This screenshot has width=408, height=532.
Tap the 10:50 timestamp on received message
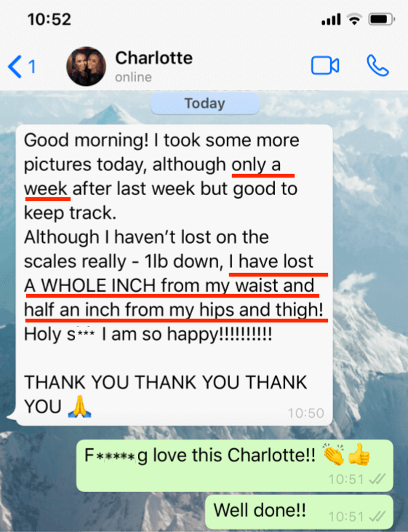tap(306, 413)
